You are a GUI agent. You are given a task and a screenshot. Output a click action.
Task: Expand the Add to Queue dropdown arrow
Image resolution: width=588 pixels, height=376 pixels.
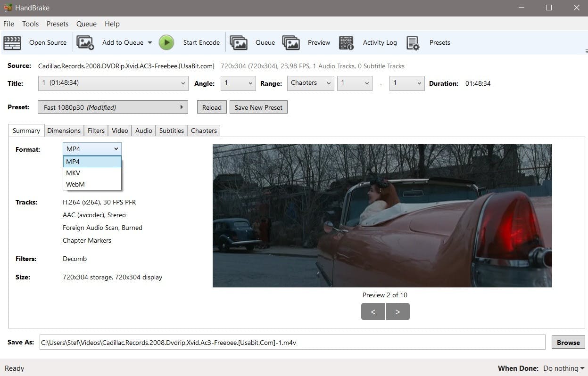(150, 42)
